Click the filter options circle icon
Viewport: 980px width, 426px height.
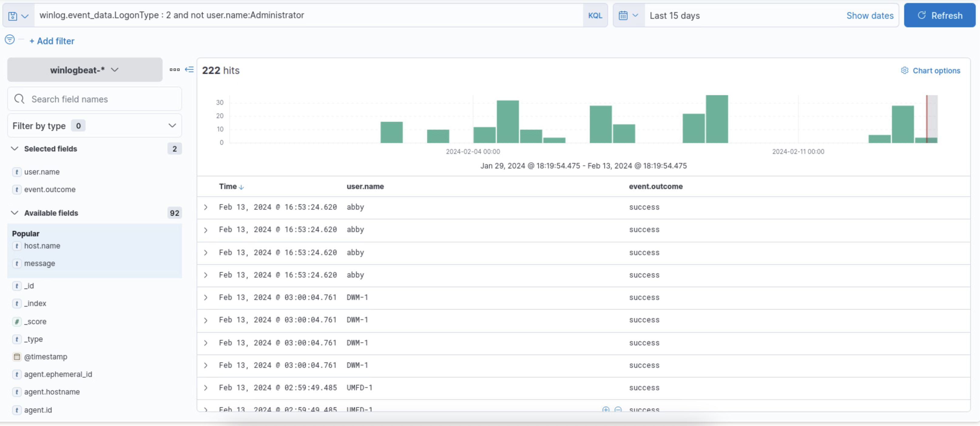pyautogui.click(x=10, y=39)
